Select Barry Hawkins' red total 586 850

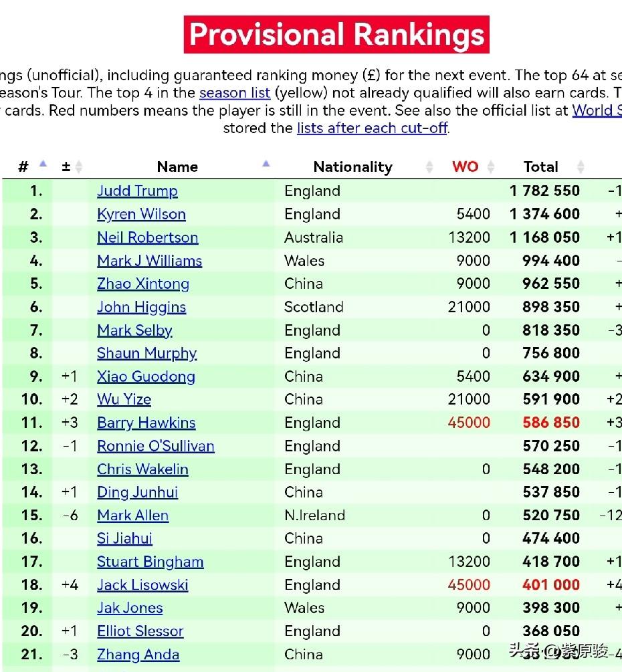click(x=551, y=423)
